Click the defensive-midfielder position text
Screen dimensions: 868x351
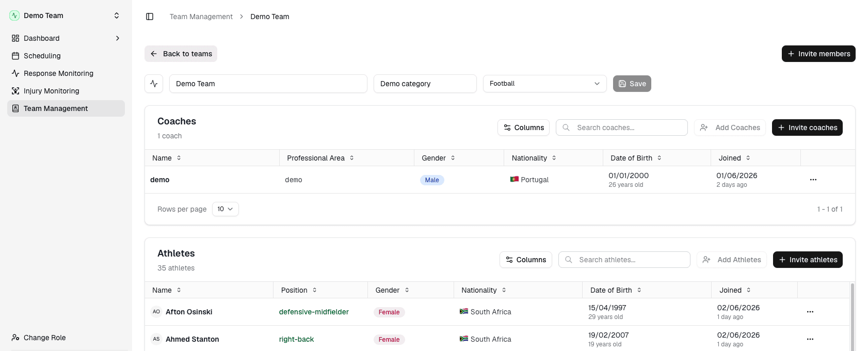click(314, 312)
